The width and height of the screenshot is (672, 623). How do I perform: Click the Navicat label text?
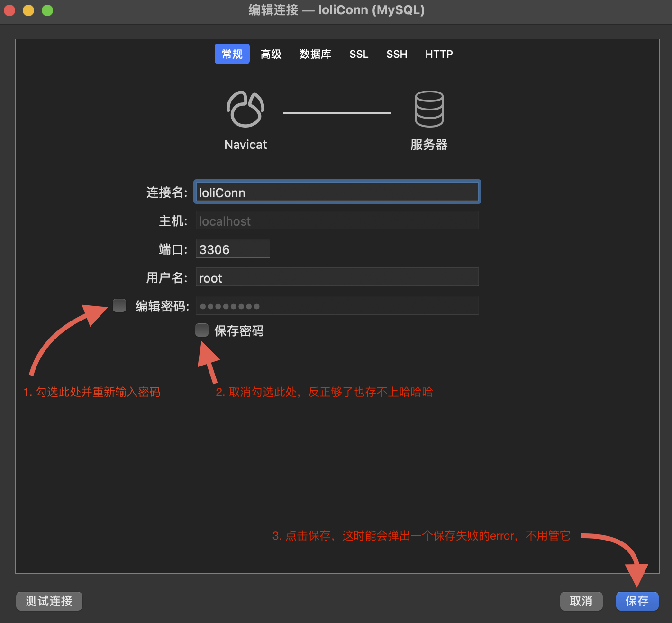pos(245,145)
